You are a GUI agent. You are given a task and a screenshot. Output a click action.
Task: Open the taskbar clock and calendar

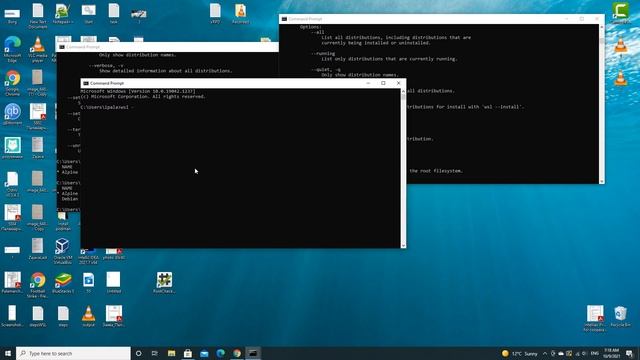(611, 353)
